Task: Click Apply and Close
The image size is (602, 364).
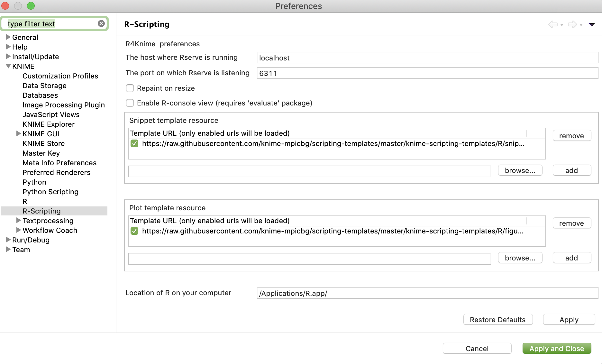Action: [557, 349]
